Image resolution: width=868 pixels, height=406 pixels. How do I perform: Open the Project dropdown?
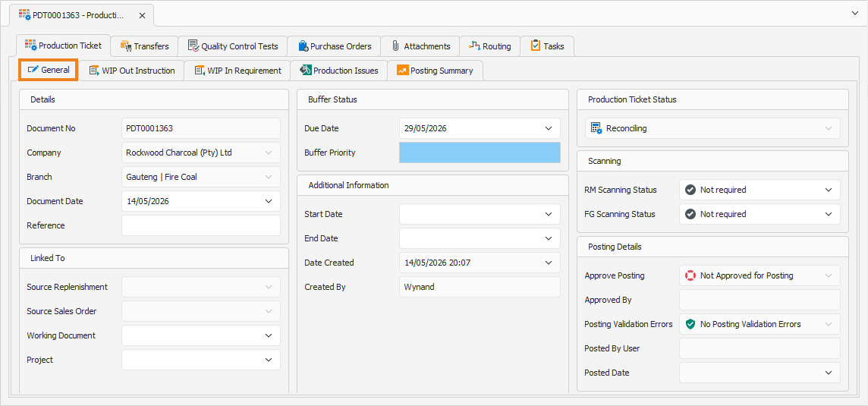click(269, 360)
